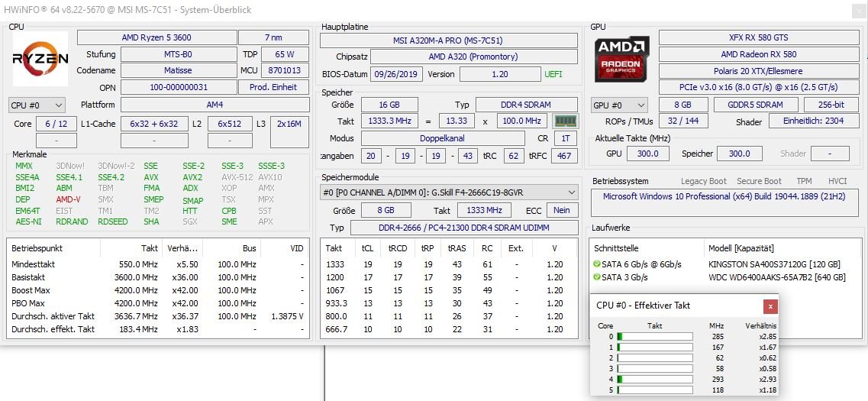The width and height of the screenshot is (868, 401).
Task: Click the 7 nm process field
Action: click(x=273, y=37)
